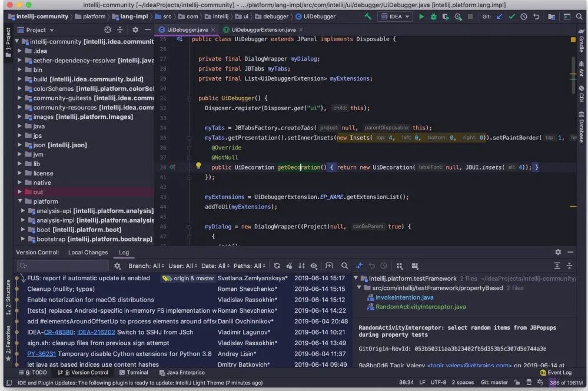Screen dimensions: 588x391
Task: Select the UiDebugger.java editor tab
Action: click(x=187, y=29)
